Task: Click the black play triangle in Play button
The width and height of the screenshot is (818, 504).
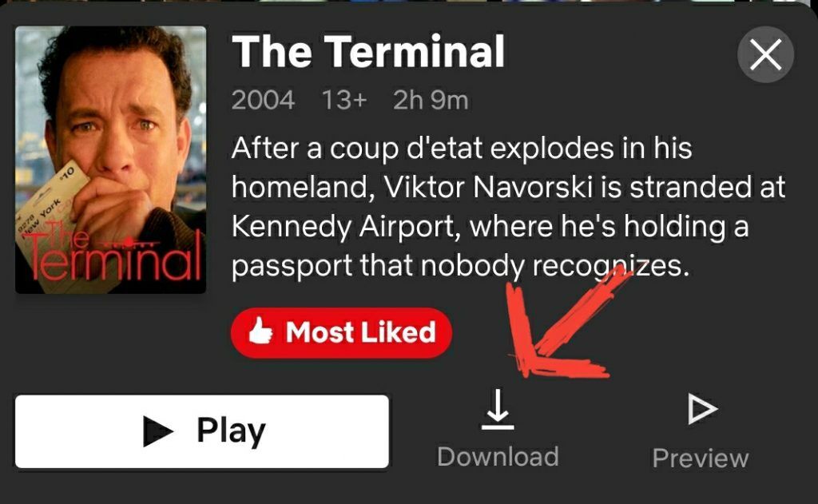Action: pyautogui.click(x=157, y=431)
